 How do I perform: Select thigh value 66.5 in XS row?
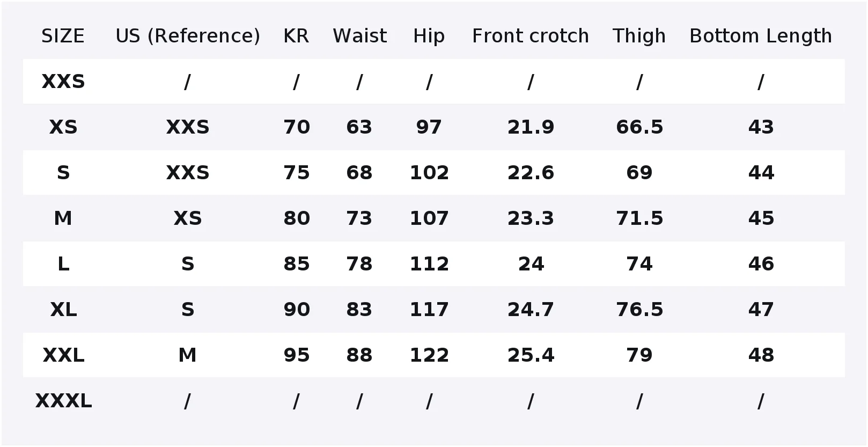pyautogui.click(x=639, y=127)
